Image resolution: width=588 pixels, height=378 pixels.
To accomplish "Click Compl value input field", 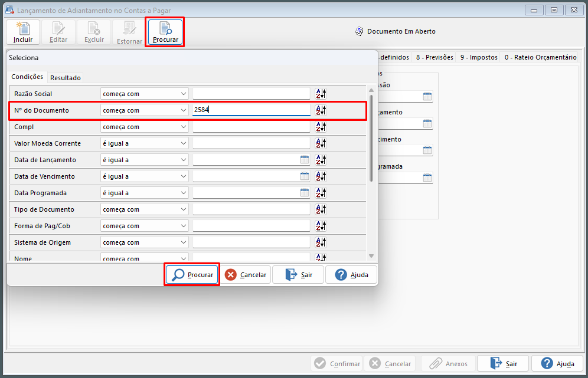I will point(251,127).
